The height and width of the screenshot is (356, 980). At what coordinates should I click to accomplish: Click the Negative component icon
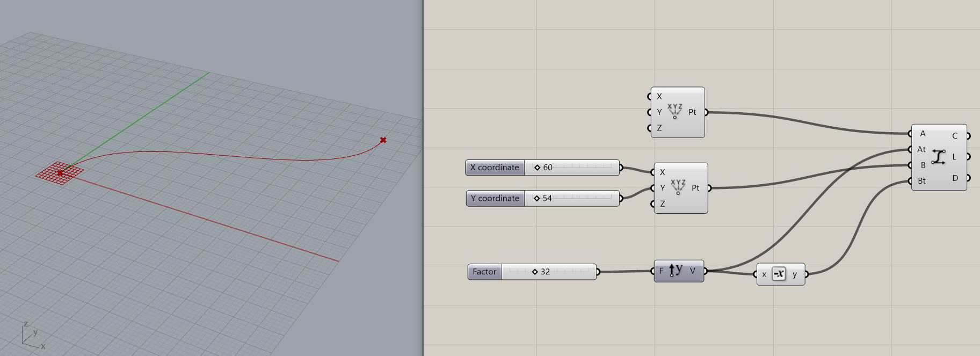point(778,274)
